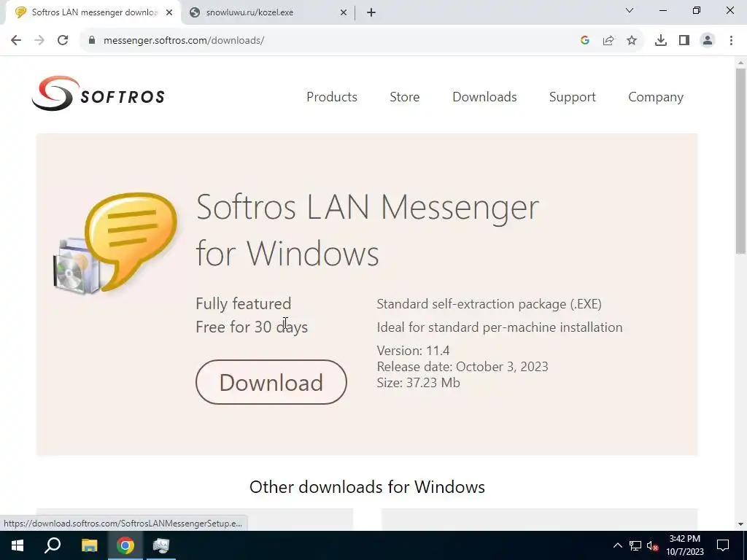The width and height of the screenshot is (747, 560).
Task: Click the page vertical scrollbar thumb
Action: pyautogui.click(x=740, y=160)
